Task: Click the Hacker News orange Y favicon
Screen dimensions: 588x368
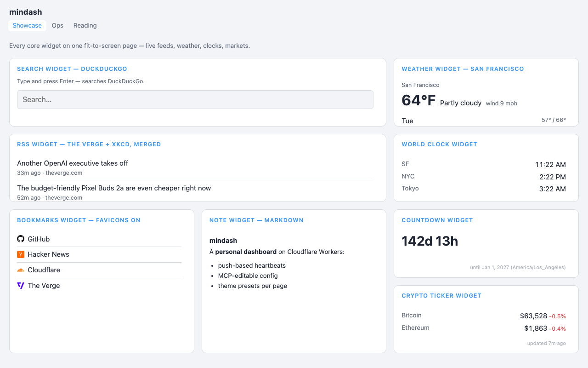Action: click(x=21, y=254)
